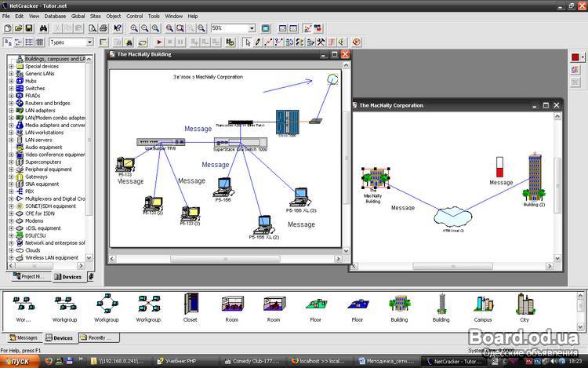Choose the link devices tool icon

[x=268, y=42]
